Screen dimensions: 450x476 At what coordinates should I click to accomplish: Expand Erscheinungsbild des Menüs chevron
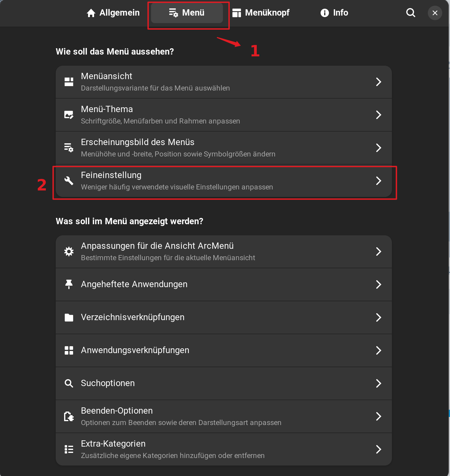378,148
